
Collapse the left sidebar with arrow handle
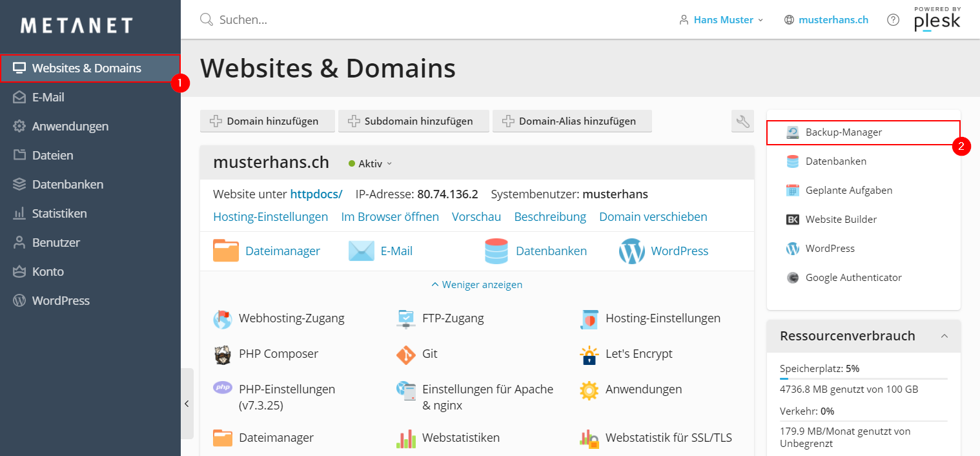click(187, 404)
